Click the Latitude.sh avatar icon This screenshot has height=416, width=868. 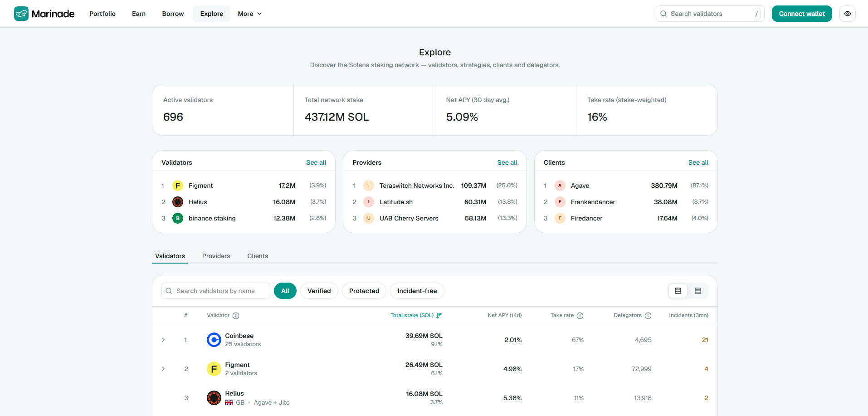[x=369, y=202]
